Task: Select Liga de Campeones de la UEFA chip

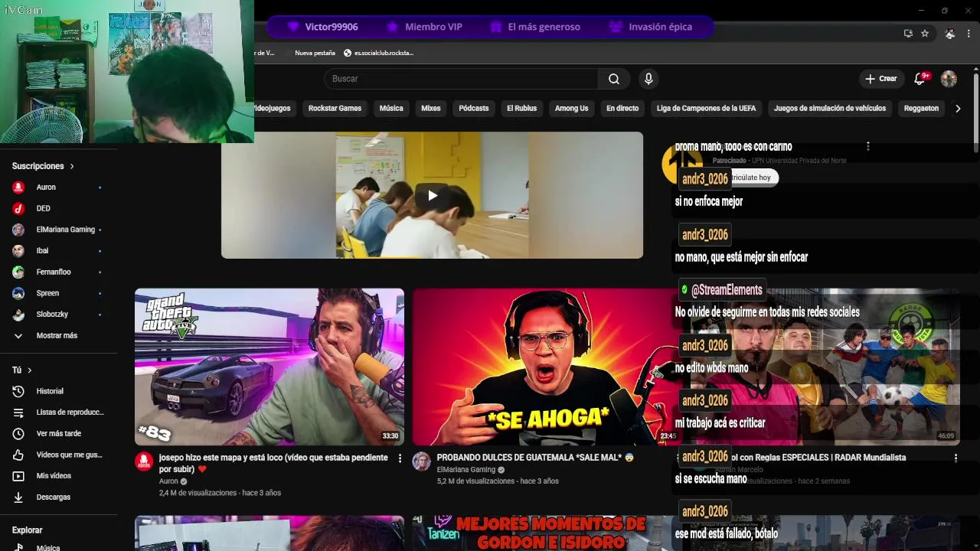Action: click(706, 109)
